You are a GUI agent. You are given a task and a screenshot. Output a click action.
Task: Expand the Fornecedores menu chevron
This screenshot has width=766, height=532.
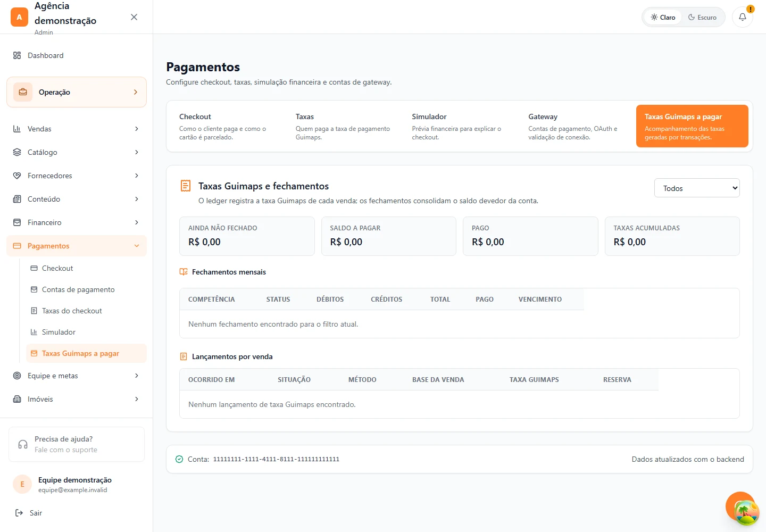137,176
